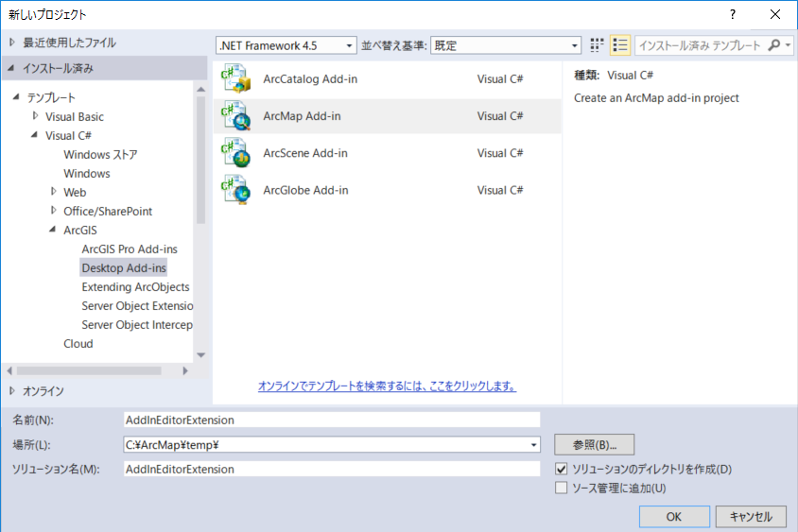The image size is (798, 532).
Task: Close the 新しいプロジェクト dialog
Action: [774, 14]
